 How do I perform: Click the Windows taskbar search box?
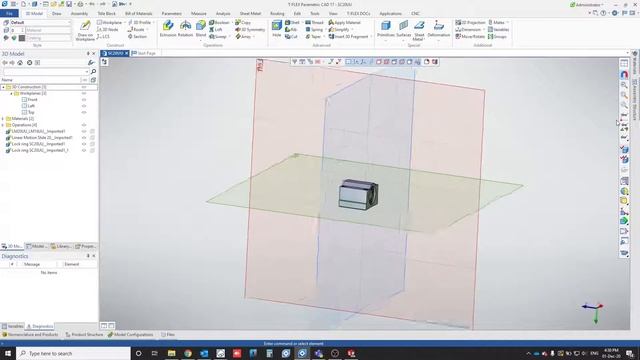tap(73, 353)
